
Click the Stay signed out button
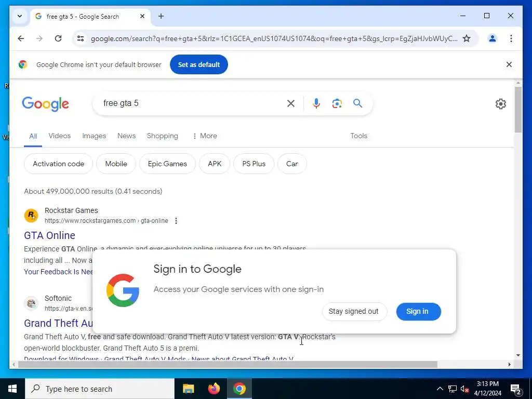coord(354,312)
